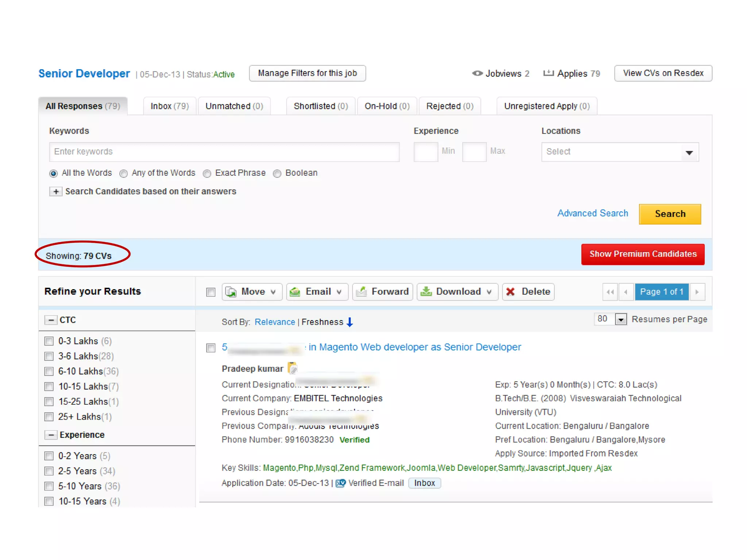Expand Search Candidates based on answers
Image resolution: width=747 pixels, height=560 pixels.
coord(56,191)
